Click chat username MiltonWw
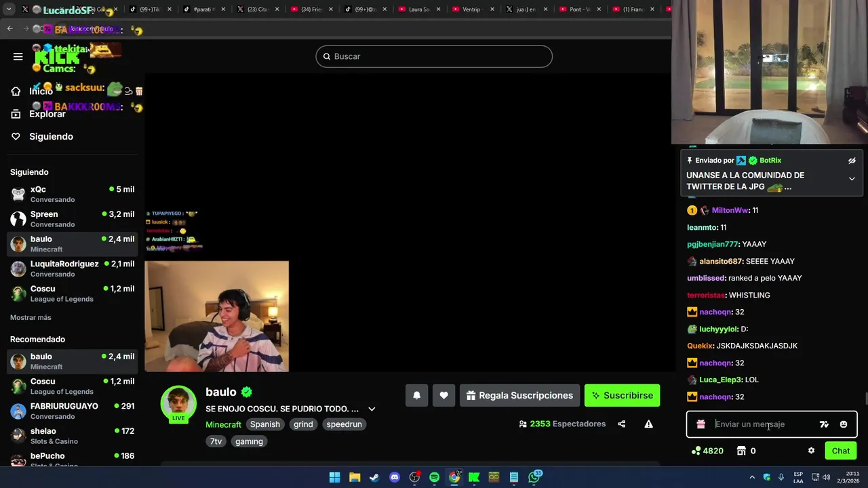868x488 pixels. 730,210
